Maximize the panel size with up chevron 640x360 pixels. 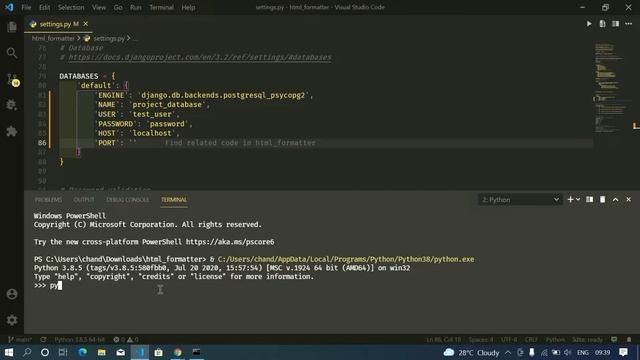(x=616, y=200)
